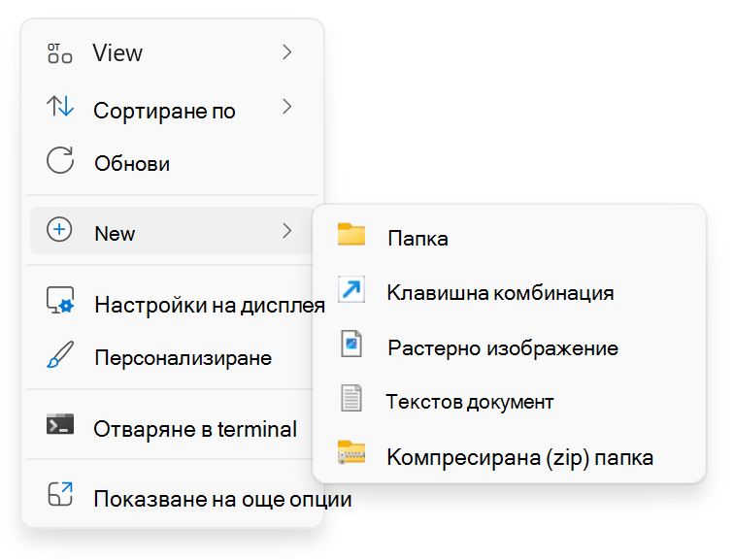Choose Отваряне в terminal
Screen dimensions: 734x560
(x=172, y=425)
